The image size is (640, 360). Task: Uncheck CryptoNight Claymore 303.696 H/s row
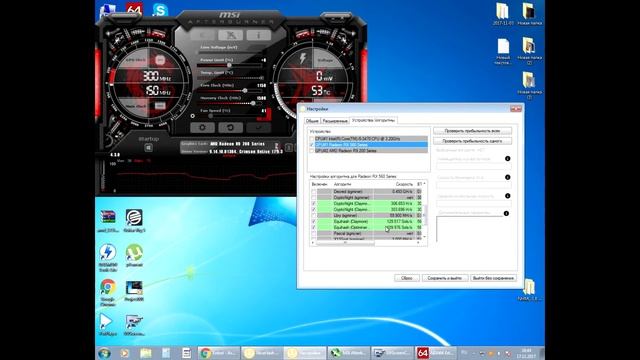[x=313, y=209]
